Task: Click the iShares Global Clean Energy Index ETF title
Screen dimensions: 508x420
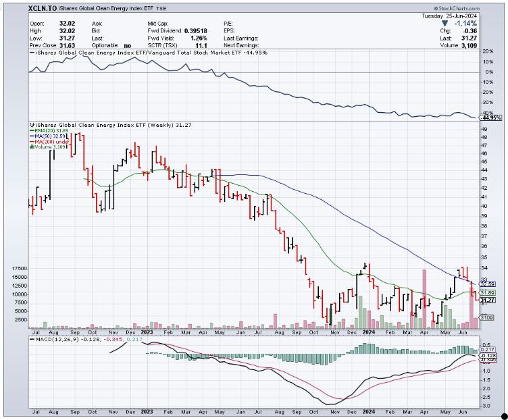Action: (106, 9)
